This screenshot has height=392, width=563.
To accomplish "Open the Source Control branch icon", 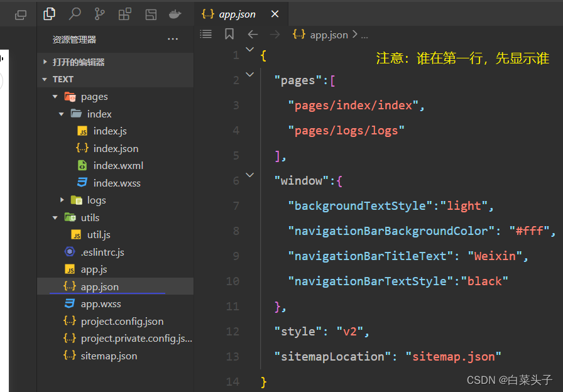I will [99, 14].
